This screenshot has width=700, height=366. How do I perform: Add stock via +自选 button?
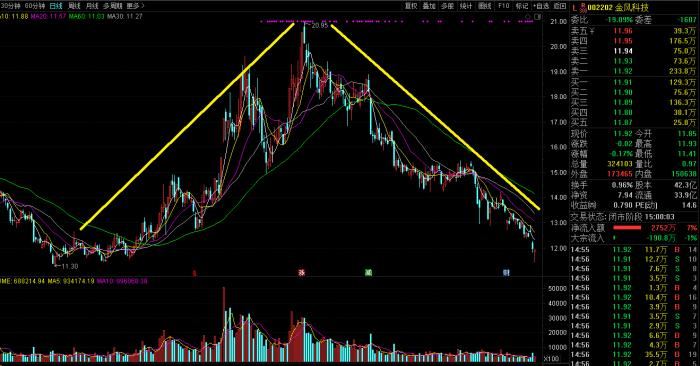[x=541, y=6]
